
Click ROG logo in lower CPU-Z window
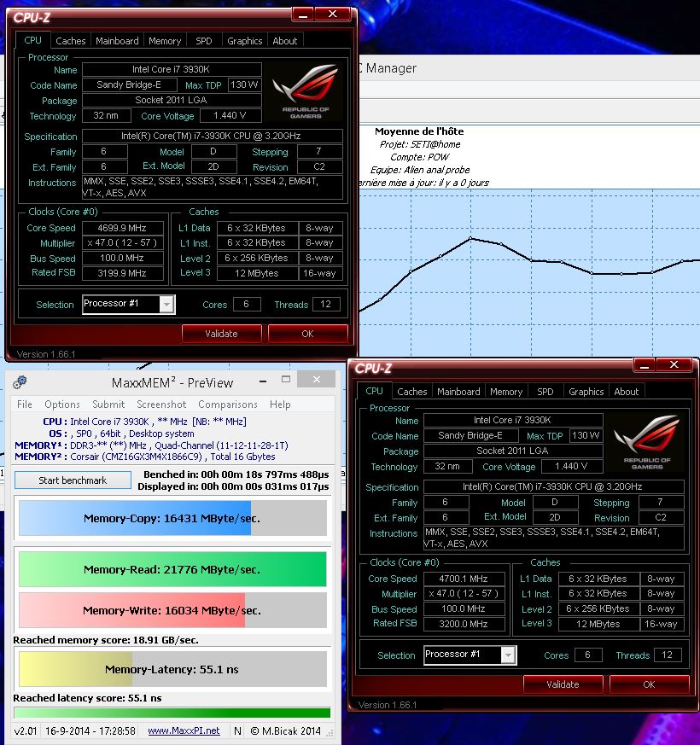(x=647, y=442)
